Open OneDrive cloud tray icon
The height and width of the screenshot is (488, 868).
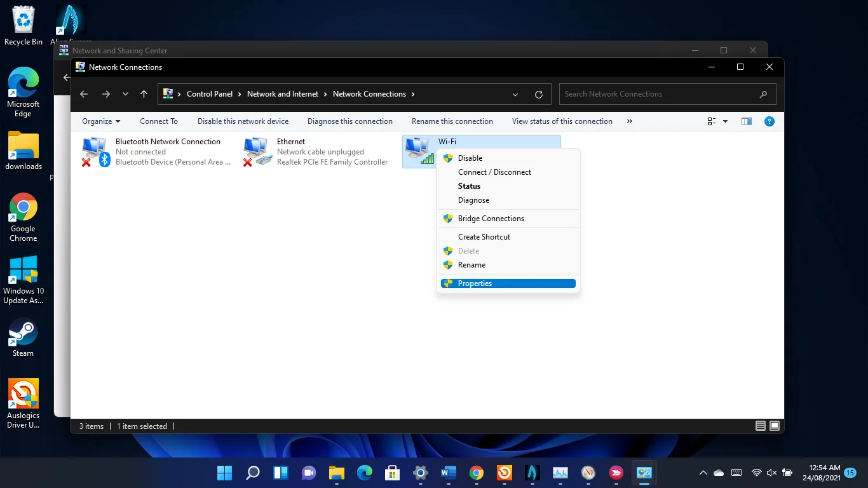(719, 473)
